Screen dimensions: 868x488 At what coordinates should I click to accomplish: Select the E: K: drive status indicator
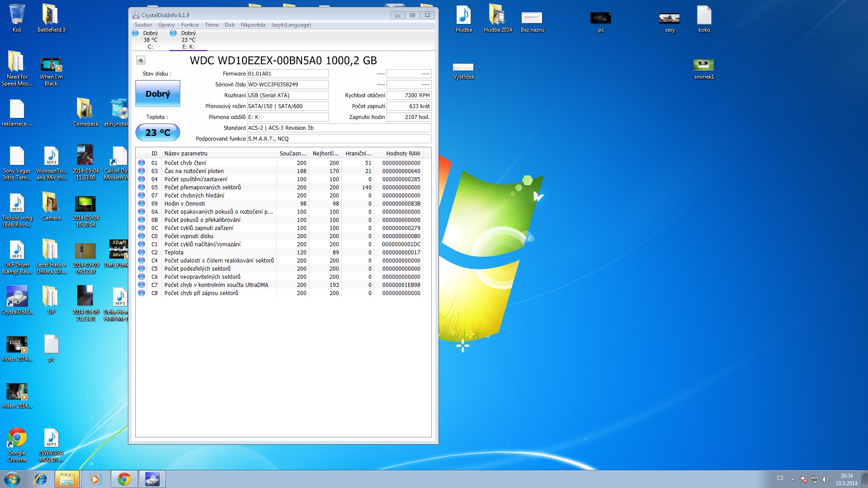tap(188, 40)
